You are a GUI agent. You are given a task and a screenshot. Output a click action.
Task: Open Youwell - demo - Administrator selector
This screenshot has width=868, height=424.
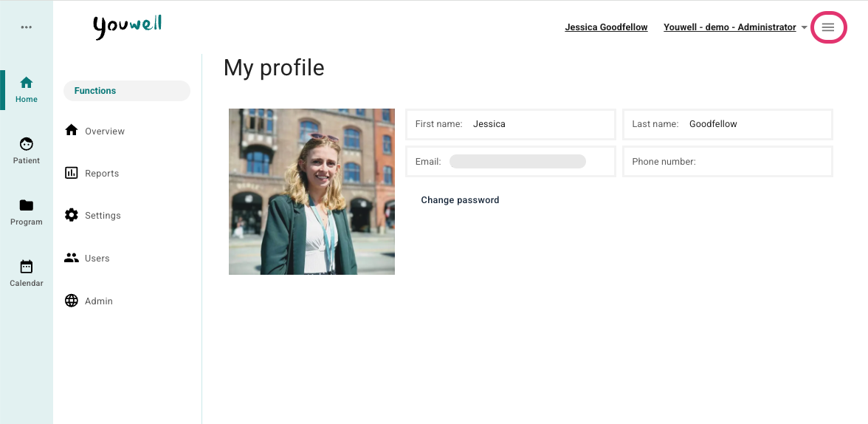click(x=729, y=27)
